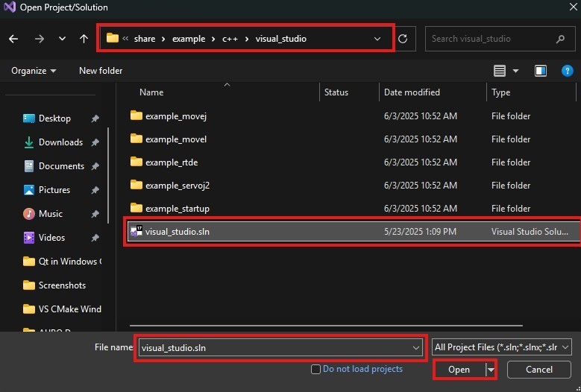
Task: Select the 'visual_studio' breadcrumb segment
Action: coord(281,39)
